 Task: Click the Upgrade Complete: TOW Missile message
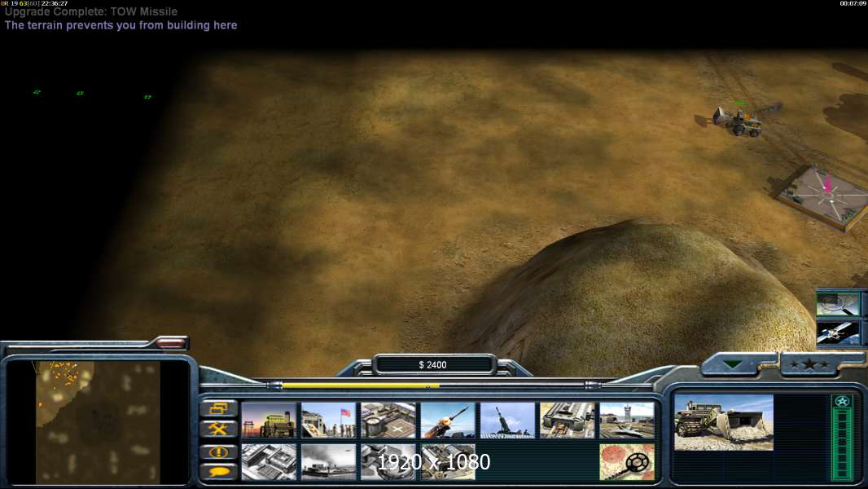[91, 11]
